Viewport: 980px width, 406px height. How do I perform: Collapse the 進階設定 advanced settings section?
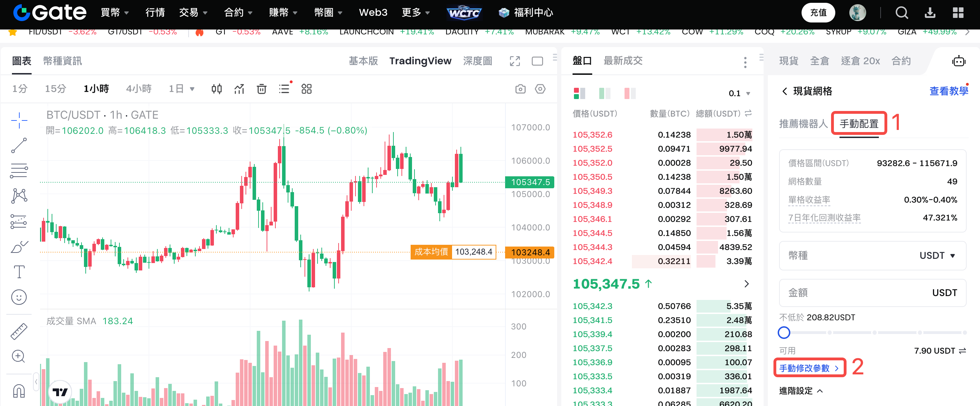pos(801,391)
